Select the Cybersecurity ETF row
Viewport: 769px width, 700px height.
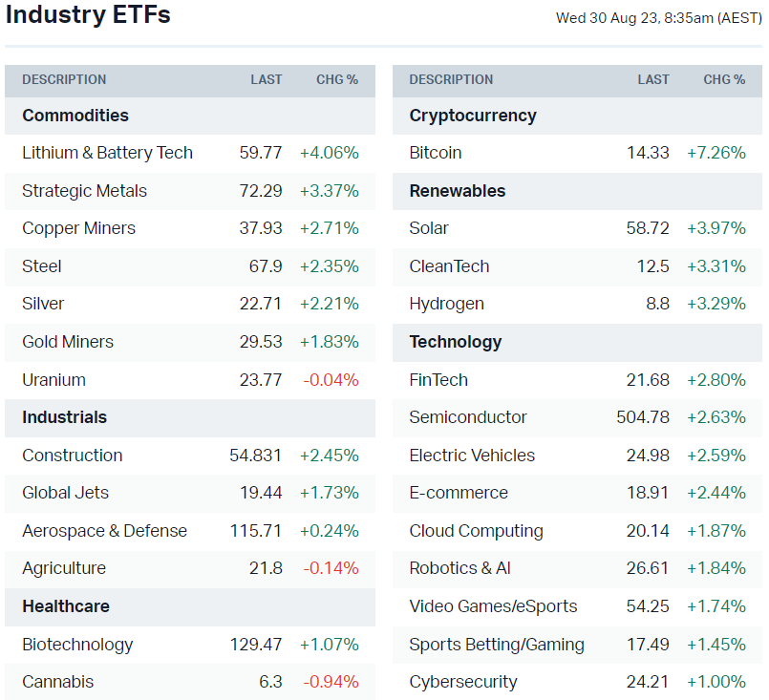pos(463,682)
